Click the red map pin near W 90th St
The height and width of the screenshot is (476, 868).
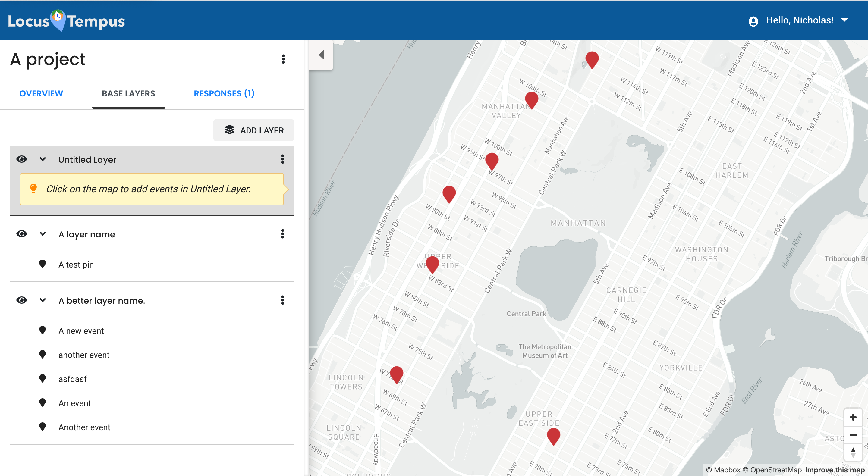click(449, 194)
